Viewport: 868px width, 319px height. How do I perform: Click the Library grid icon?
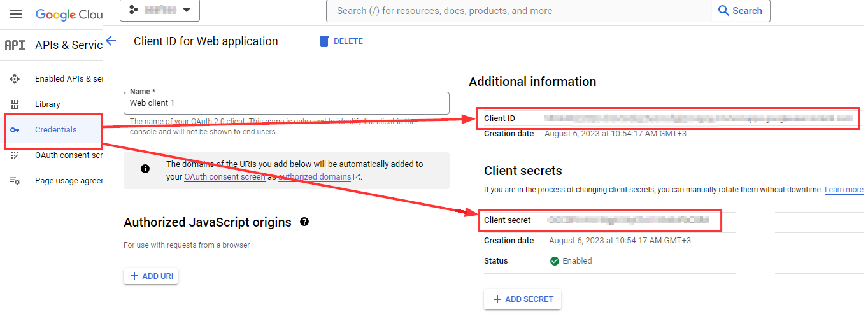tap(15, 104)
